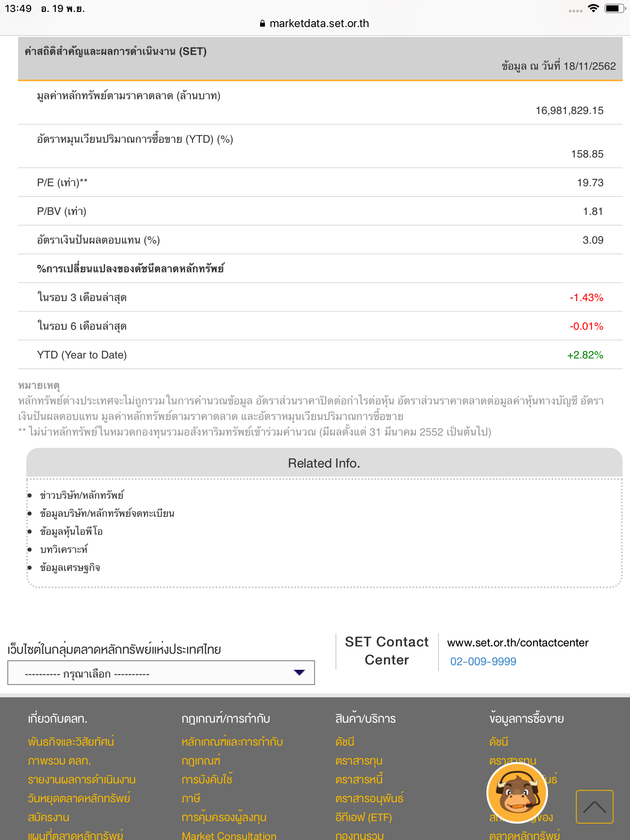Tap the lock icon beside the URL
Image resolution: width=630 pixels, height=840 pixels.
tap(262, 24)
